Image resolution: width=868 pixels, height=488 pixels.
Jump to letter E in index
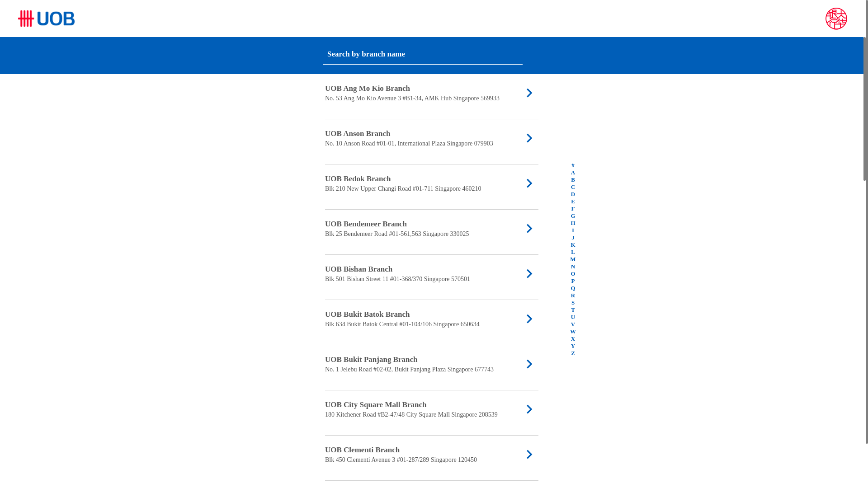(573, 202)
